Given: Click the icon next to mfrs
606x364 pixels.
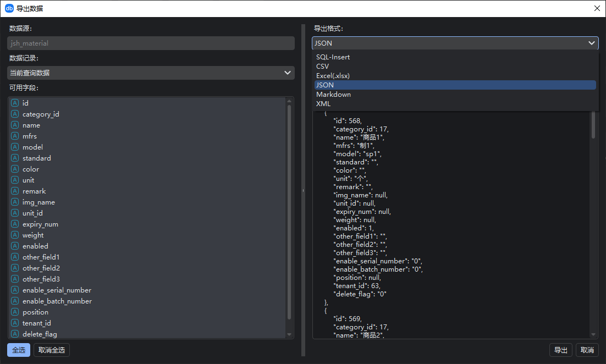Looking at the screenshot, I should coord(15,136).
